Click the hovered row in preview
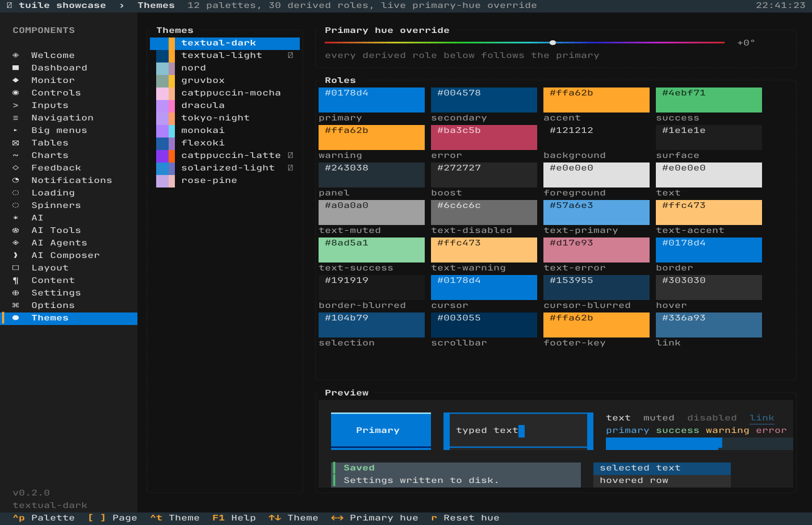The image size is (812, 525). (662, 481)
